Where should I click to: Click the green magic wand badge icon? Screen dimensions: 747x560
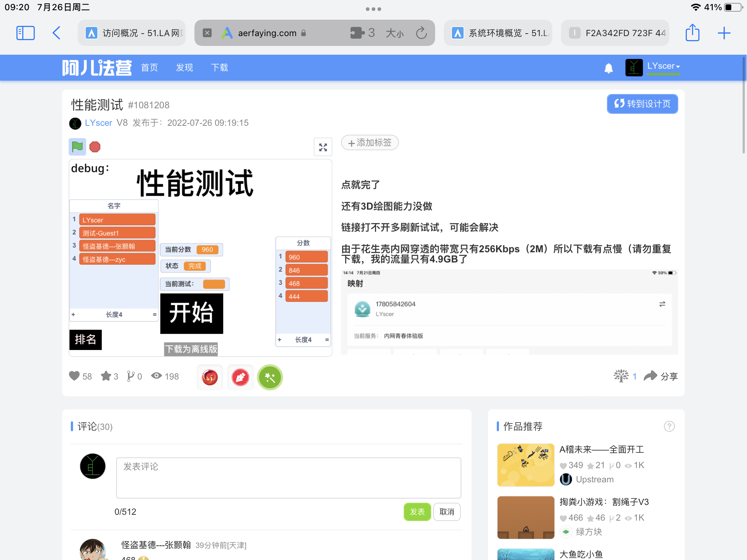click(x=270, y=377)
